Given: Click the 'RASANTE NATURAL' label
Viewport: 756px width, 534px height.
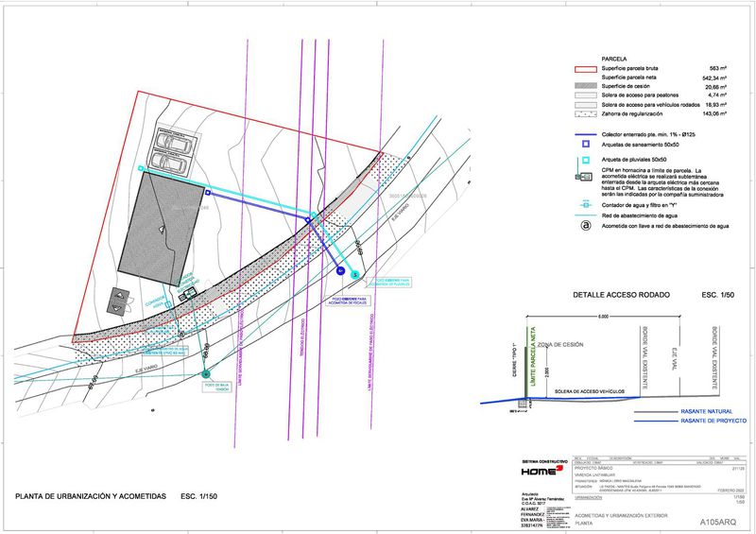Looking at the screenshot, I should [x=707, y=412].
